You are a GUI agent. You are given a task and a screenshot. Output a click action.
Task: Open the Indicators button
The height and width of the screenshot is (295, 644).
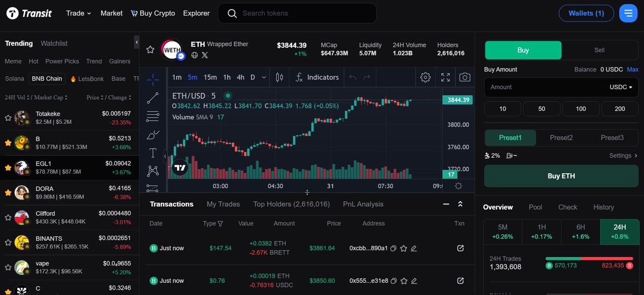318,77
